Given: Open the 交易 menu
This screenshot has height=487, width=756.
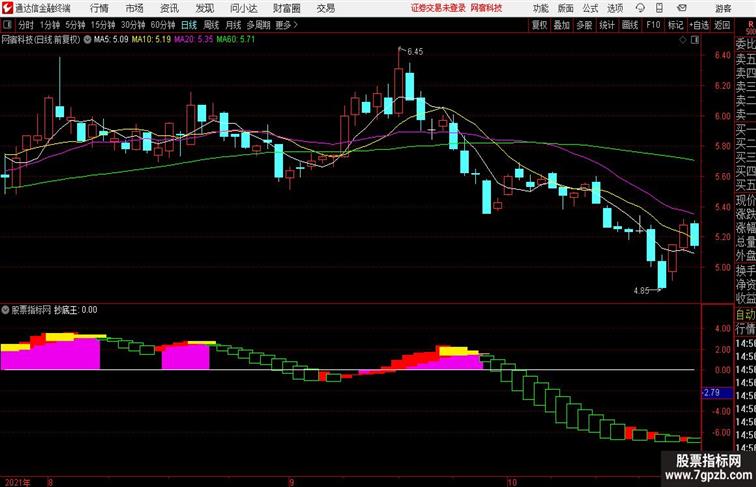Looking at the screenshot, I should pyautogui.click(x=325, y=8).
